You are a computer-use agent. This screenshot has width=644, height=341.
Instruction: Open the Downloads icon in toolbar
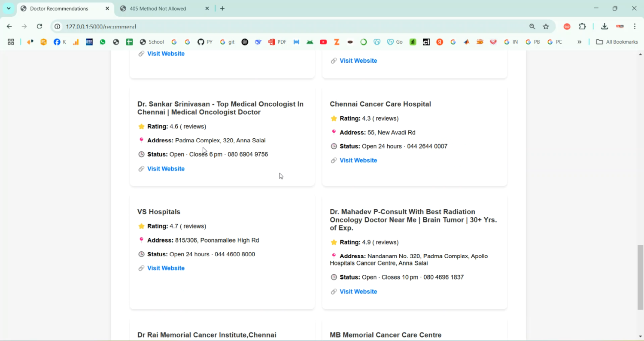click(605, 27)
